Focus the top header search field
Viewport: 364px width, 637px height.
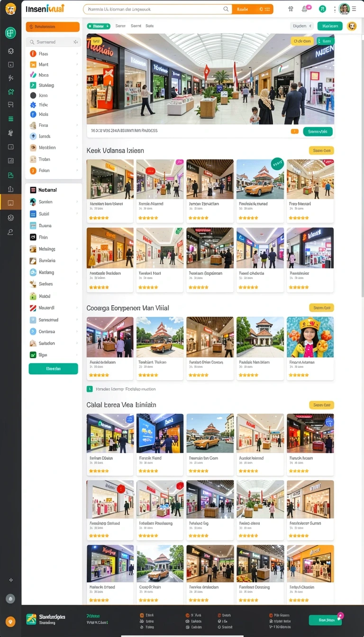pyautogui.click(x=157, y=9)
